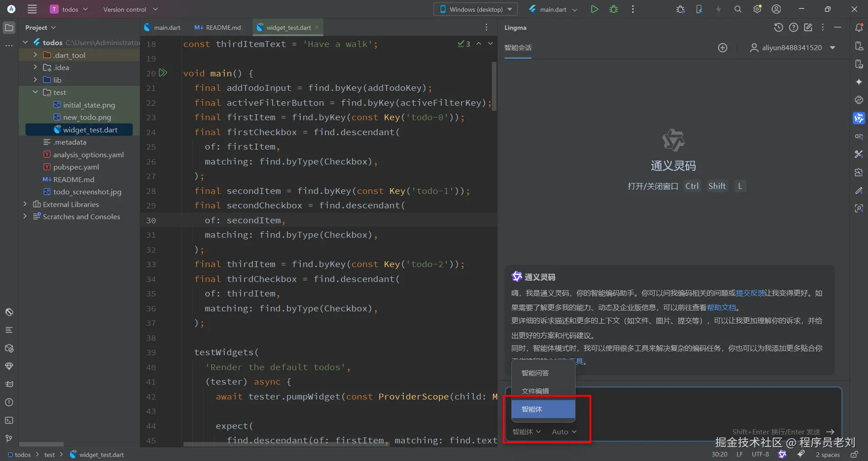868x461 pixels.
Task: Open the Flutter crossed-tools tool window
Action: coord(859,154)
